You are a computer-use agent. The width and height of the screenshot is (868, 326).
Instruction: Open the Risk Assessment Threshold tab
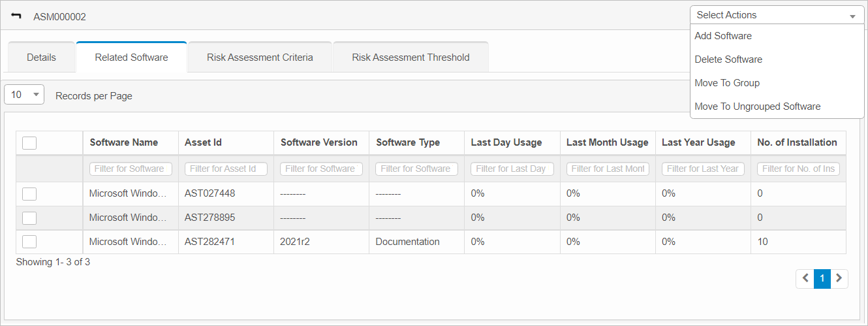(411, 57)
